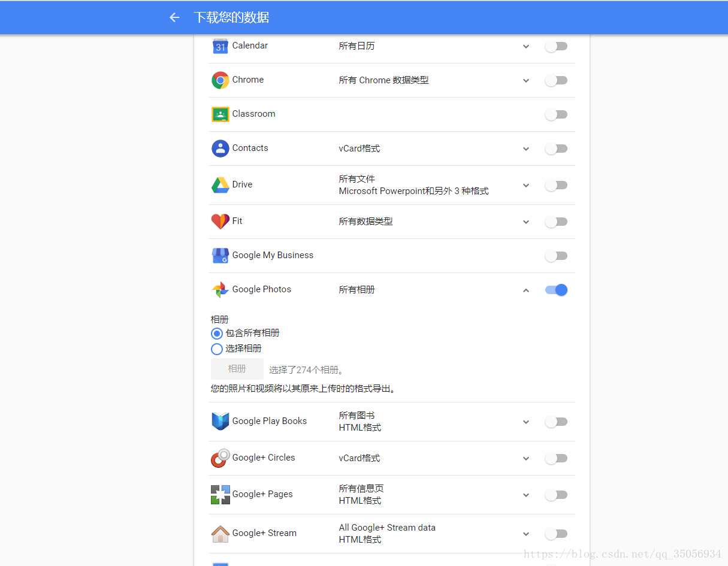Turn on the Contacts toggle
728x566 pixels.
556,149
